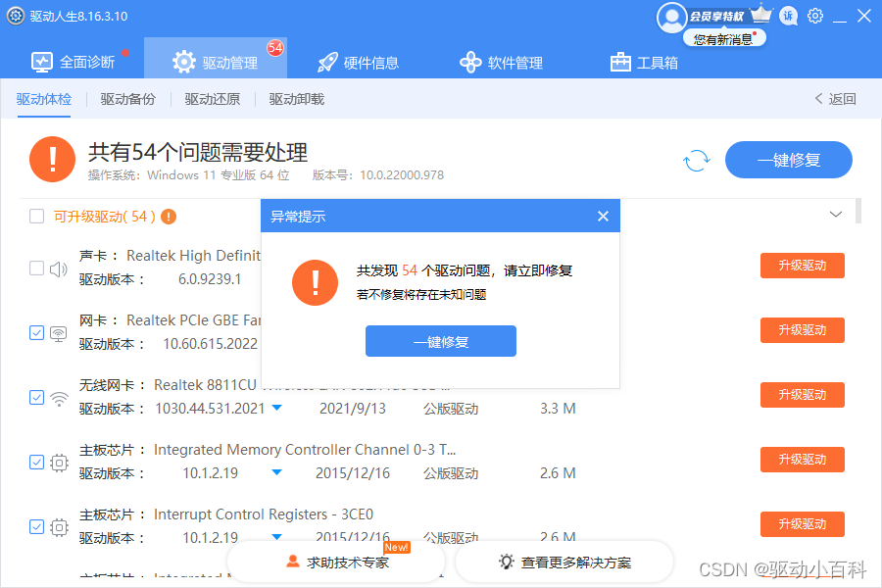Click the 网卡 monitor network icon
The width and height of the screenshot is (882, 588).
click(59, 334)
